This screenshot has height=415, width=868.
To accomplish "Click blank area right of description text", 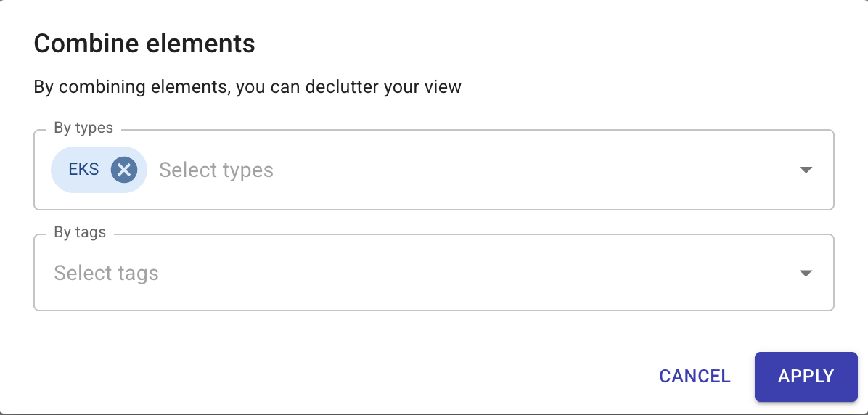I will tap(653, 88).
